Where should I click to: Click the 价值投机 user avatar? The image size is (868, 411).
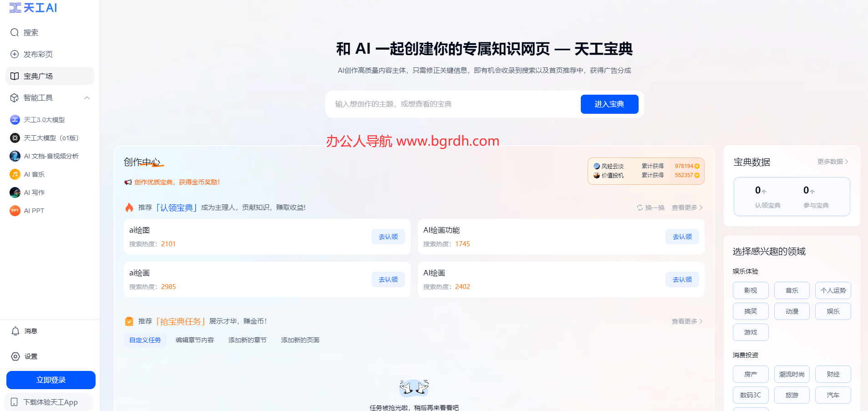pyautogui.click(x=597, y=175)
